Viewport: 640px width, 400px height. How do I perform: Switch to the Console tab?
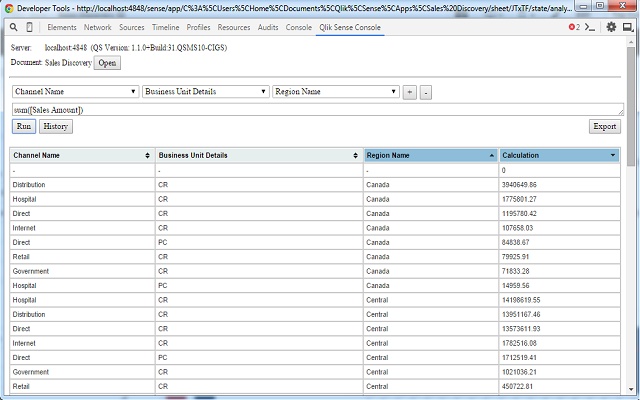[x=298, y=27]
